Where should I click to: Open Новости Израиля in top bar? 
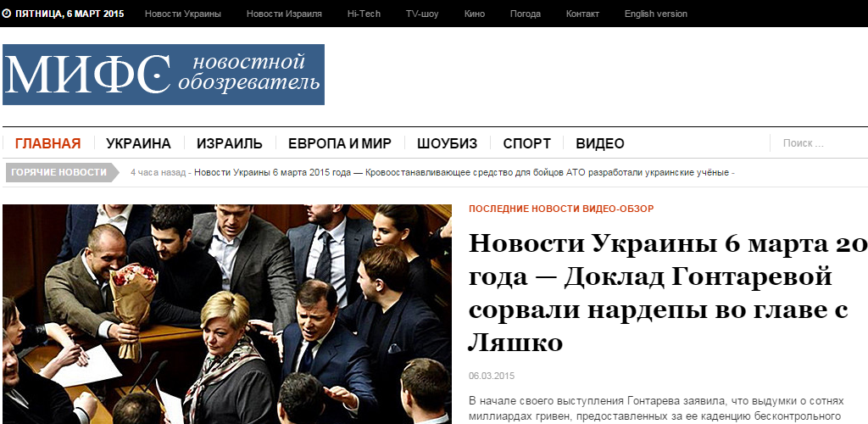[x=284, y=14]
